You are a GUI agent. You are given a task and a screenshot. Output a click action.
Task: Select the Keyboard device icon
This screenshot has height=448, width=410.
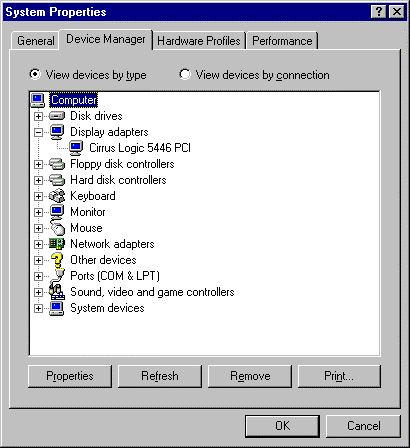[57, 196]
